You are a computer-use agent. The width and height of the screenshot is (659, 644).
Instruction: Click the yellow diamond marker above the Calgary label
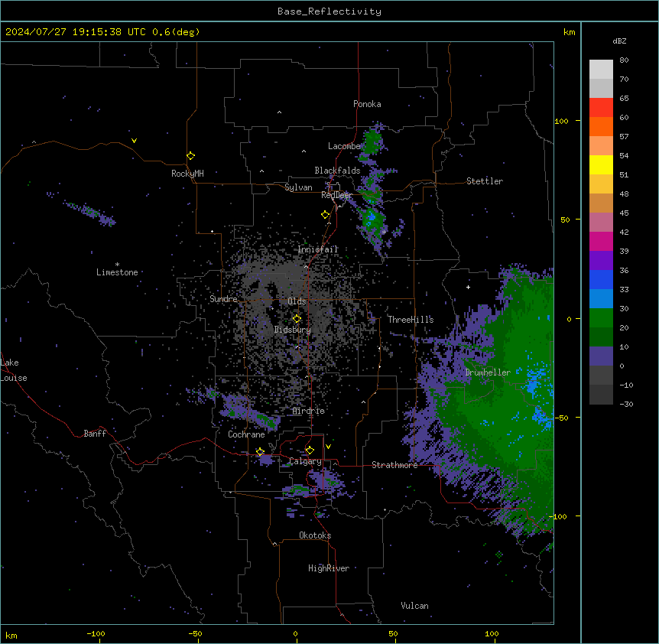tap(310, 450)
